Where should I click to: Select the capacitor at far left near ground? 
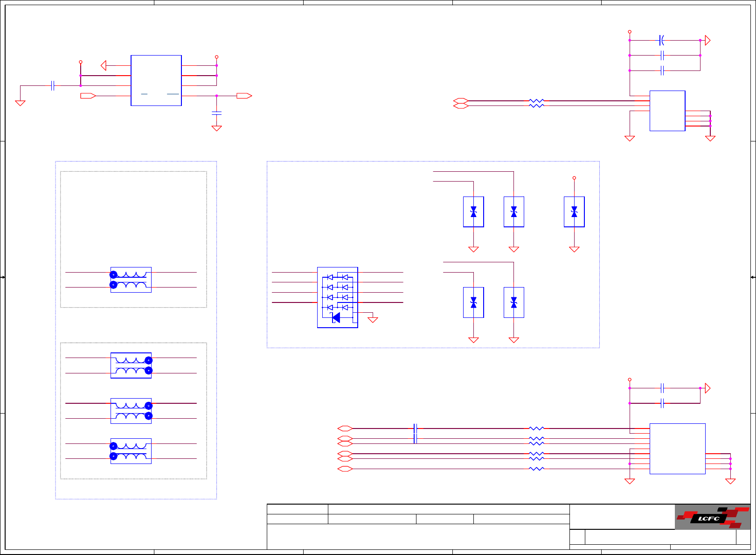click(x=53, y=85)
